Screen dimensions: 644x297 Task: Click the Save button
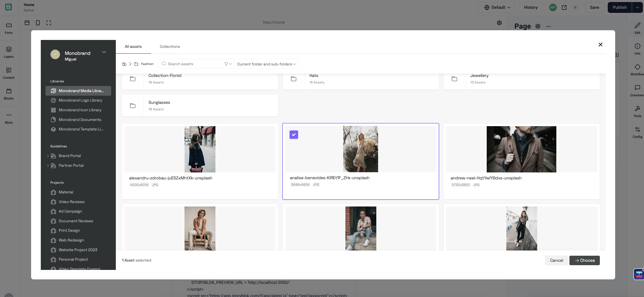click(x=594, y=7)
